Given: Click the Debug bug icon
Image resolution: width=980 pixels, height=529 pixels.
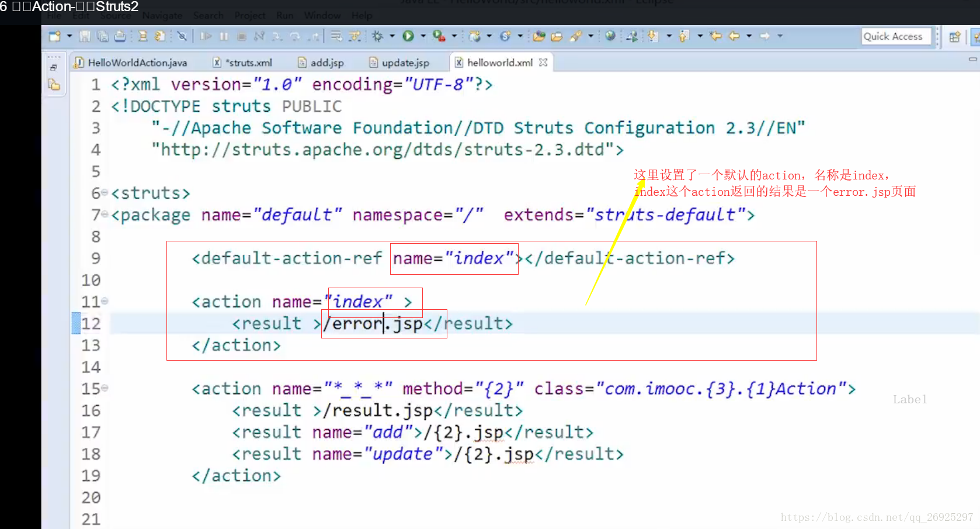Looking at the screenshot, I should click(377, 36).
